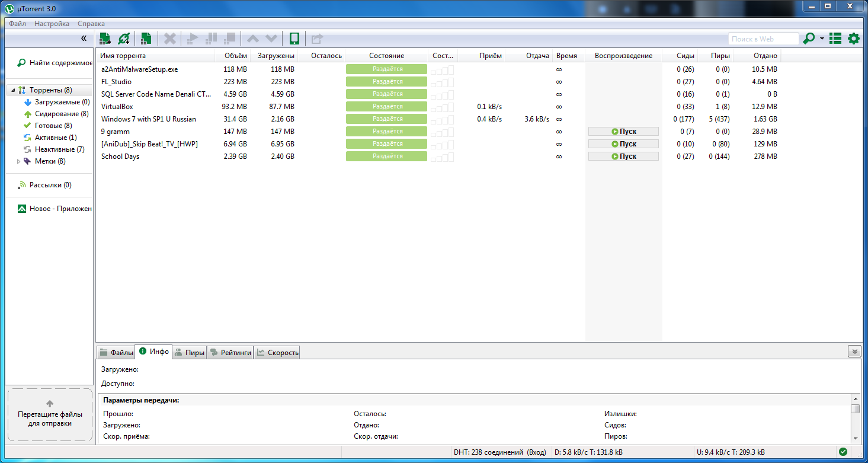Click the green network status check icon

point(843,452)
